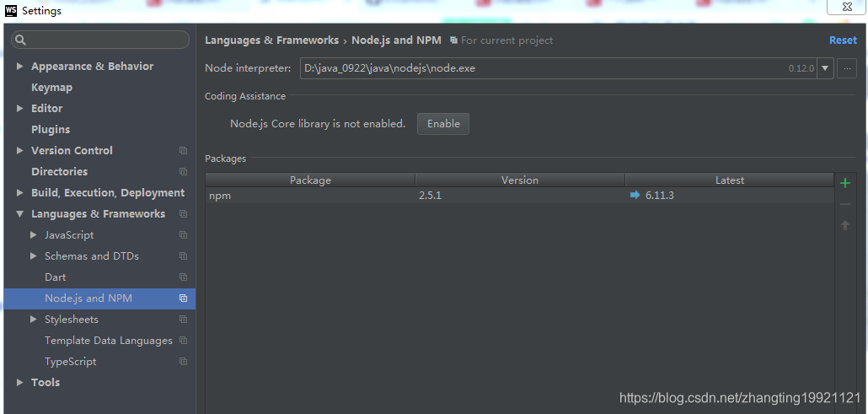Screen dimensions: 868x414
Task: Close the Settings dialog
Action: [x=847, y=7]
